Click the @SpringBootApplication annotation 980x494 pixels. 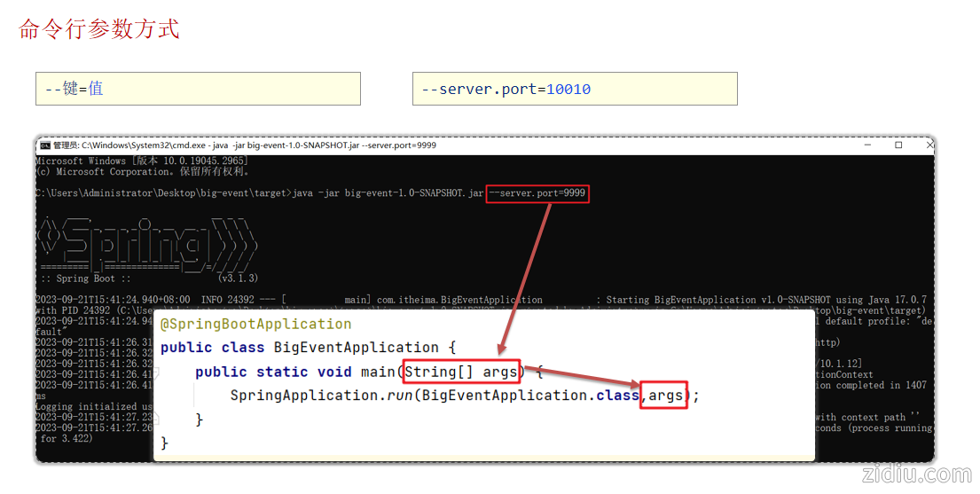coord(256,324)
